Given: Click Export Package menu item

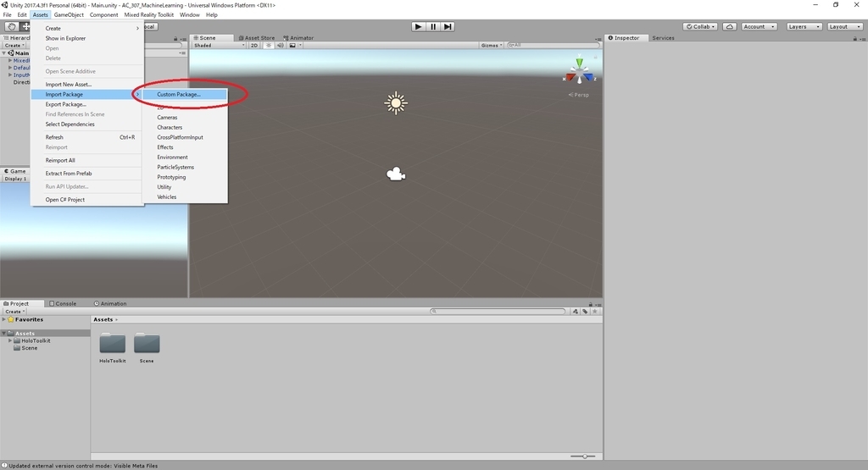Looking at the screenshot, I should [x=87, y=104].
